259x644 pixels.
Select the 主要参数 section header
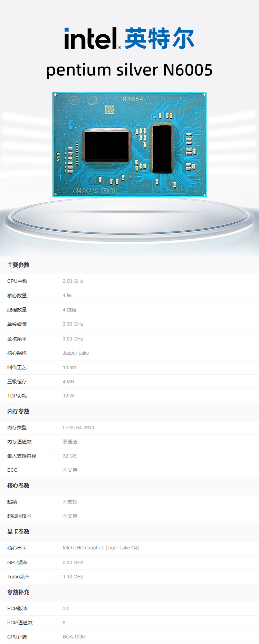coord(18,265)
